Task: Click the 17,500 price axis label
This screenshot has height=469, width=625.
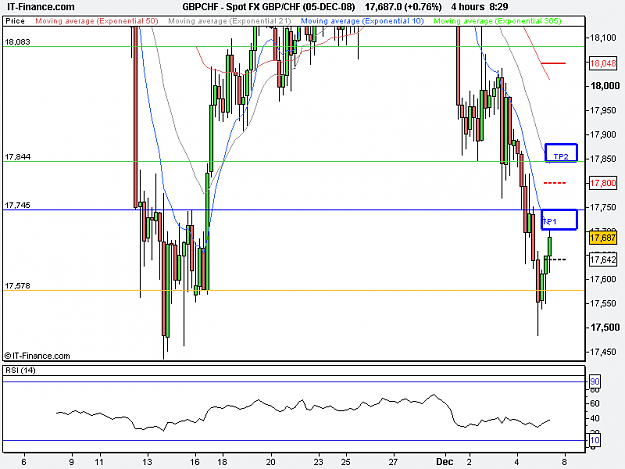Action: 605,327
